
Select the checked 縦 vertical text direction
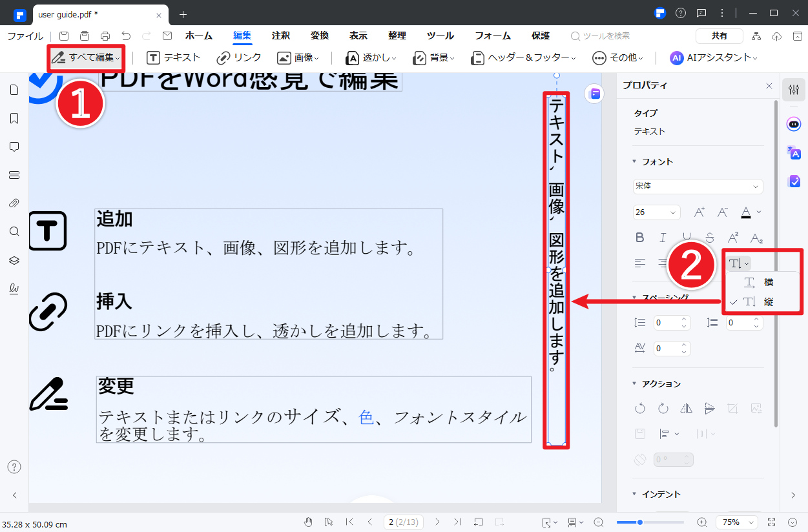(763, 302)
